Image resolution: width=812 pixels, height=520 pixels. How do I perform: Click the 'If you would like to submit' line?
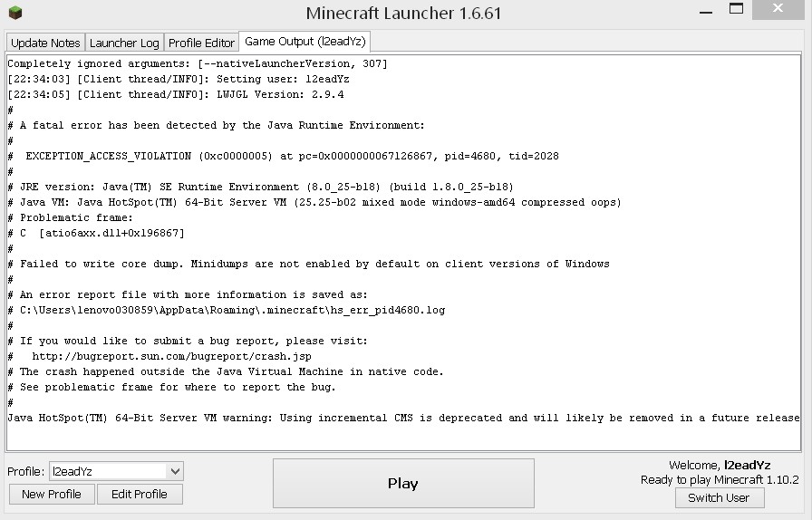tap(188, 341)
